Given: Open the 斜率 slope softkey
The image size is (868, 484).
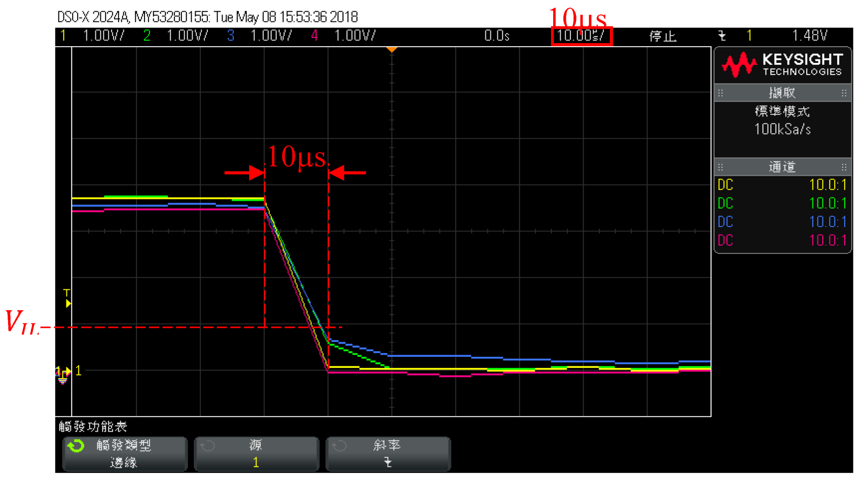Looking at the screenshot, I should pyautogui.click(x=388, y=454).
